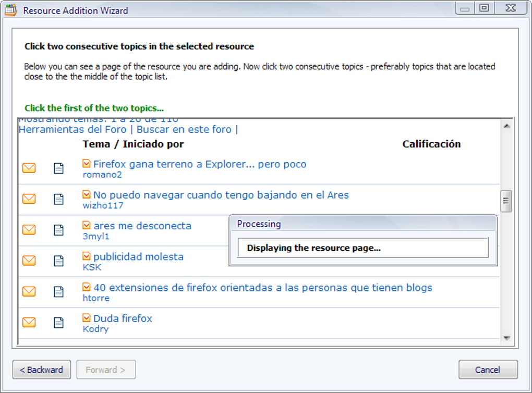This screenshot has height=393, width=532.
Task: Click envelope icon beside Firefox gana terreno topic
Action: (29, 168)
